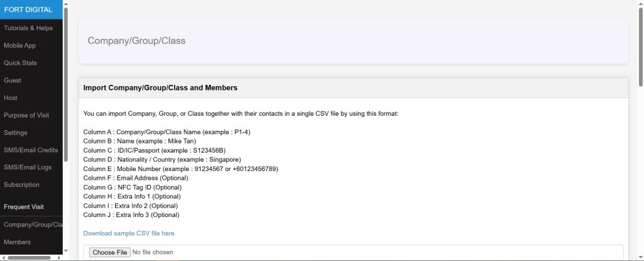Image resolution: width=644 pixels, height=261 pixels.
Task: Open the FORT DIGITAL home header
Action: [x=31, y=9]
